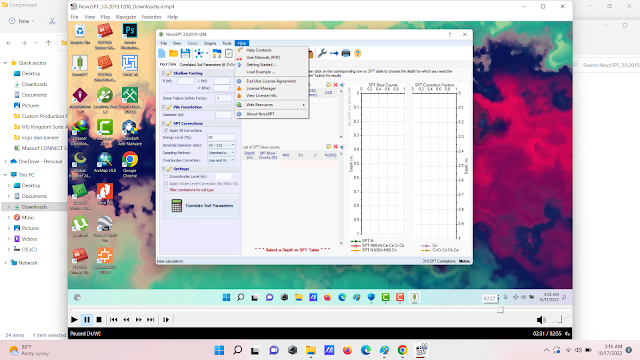Screen dimensions: 640x360
Task: Open the New dropdown in File Explorer
Action: (22, 21)
